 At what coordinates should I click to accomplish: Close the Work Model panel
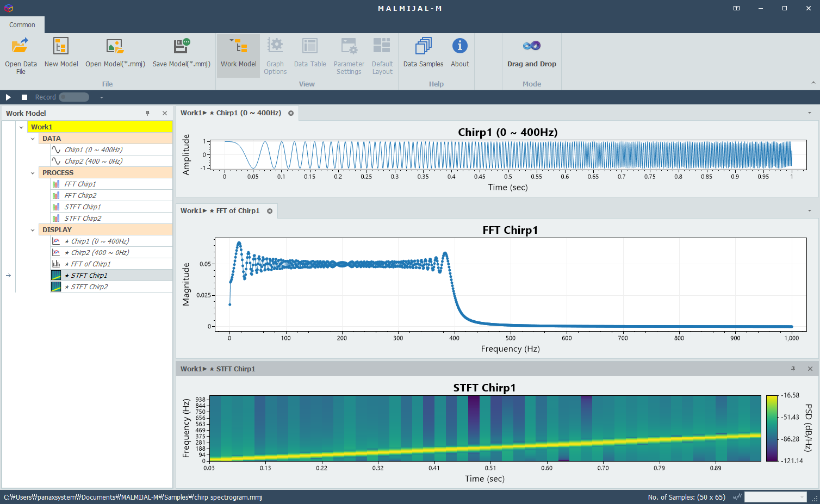click(x=165, y=113)
